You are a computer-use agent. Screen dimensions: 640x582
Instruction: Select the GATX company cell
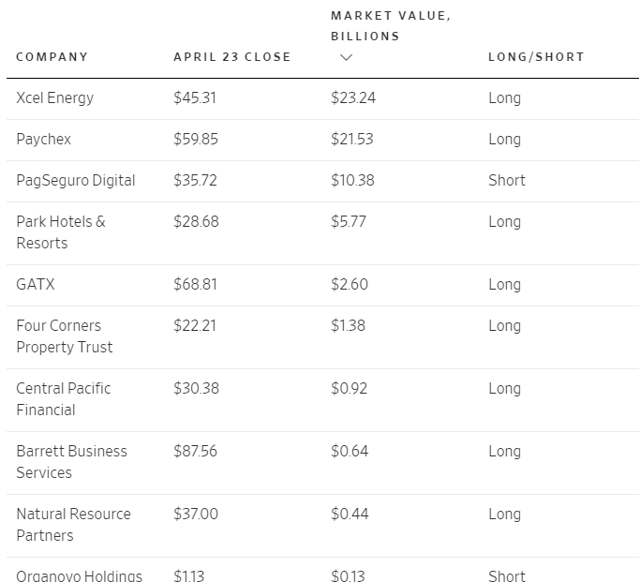(x=35, y=284)
